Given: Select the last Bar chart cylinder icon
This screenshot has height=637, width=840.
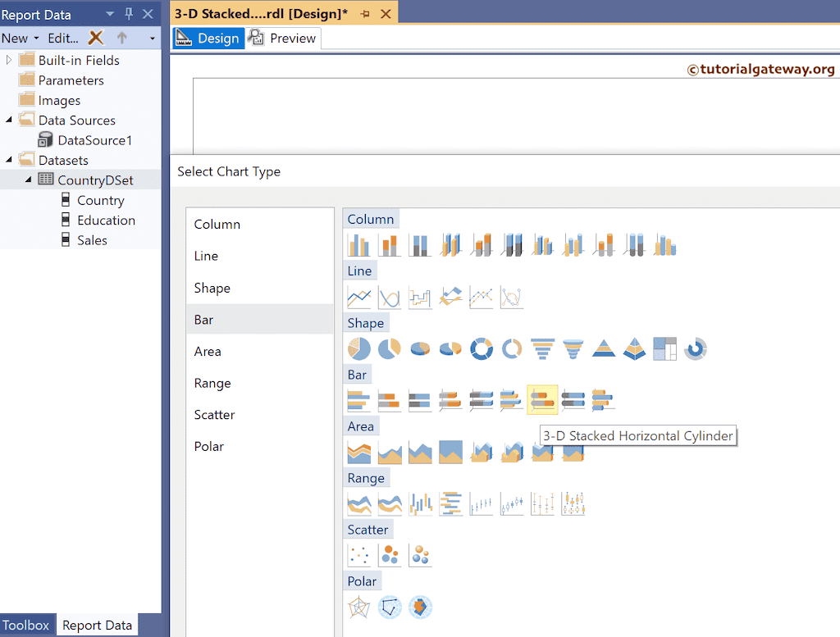Looking at the screenshot, I should pos(603,400).
